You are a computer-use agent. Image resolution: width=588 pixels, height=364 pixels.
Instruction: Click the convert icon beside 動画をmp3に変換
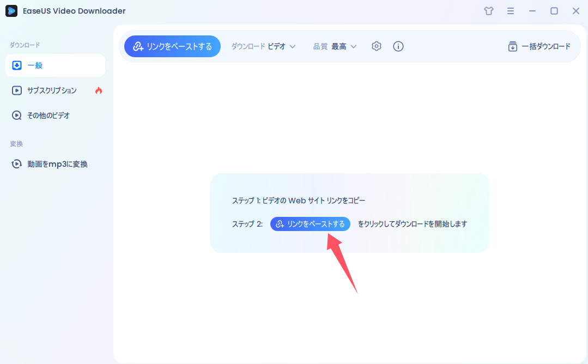click(x=16, y=163)
